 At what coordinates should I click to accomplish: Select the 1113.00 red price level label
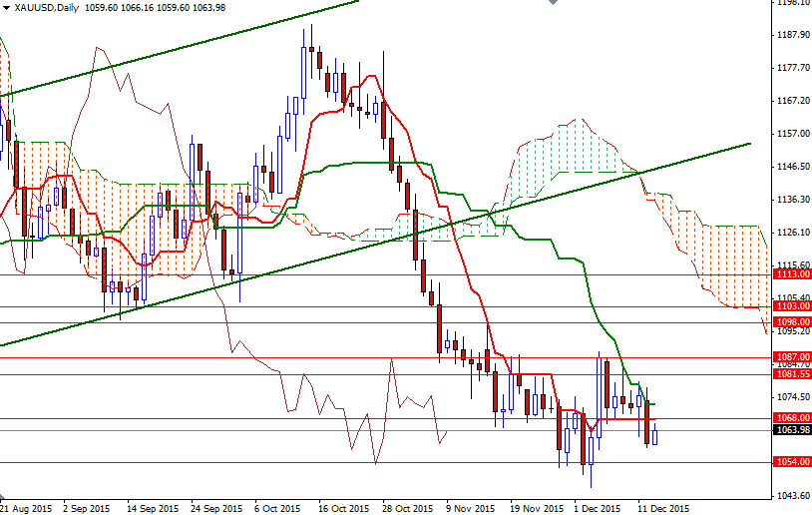[x=791, y=274]
